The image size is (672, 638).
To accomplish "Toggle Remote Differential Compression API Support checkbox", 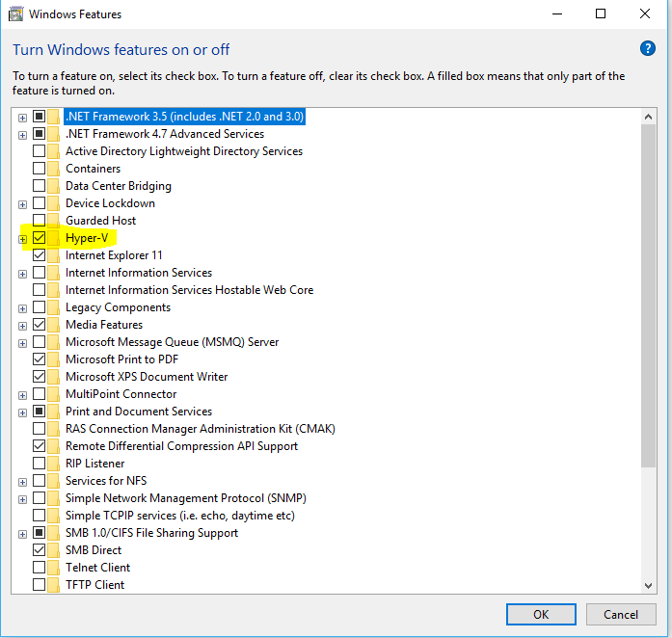I will click(39, 445).
